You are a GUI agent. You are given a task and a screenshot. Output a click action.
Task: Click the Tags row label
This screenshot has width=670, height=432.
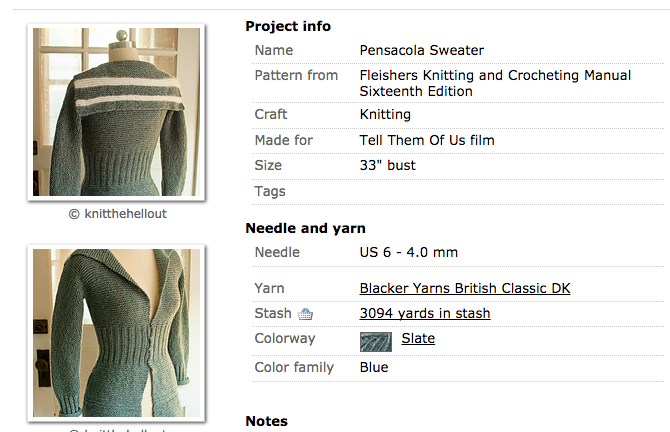(270, 191)
